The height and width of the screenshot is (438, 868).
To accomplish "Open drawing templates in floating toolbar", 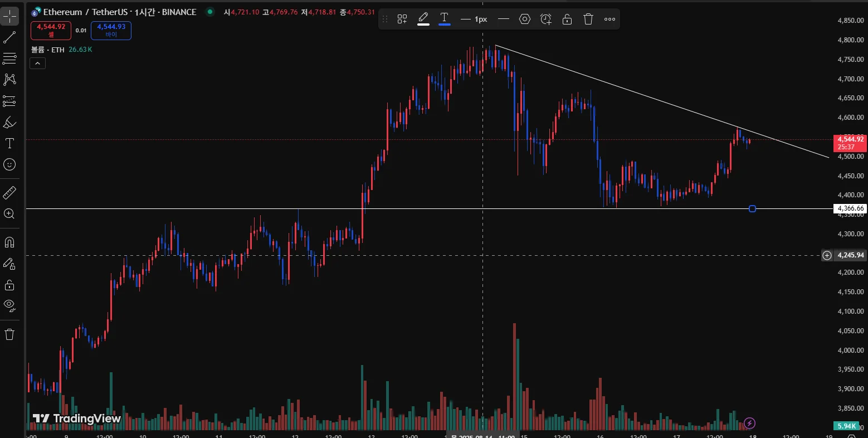I will pos(402,19).
